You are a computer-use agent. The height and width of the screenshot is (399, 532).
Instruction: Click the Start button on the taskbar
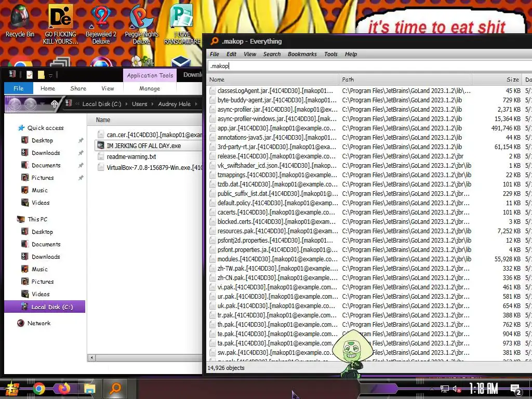click(12, 389)
